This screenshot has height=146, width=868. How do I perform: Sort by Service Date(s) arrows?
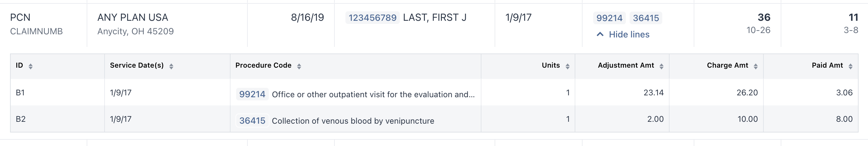coord(171,66)
